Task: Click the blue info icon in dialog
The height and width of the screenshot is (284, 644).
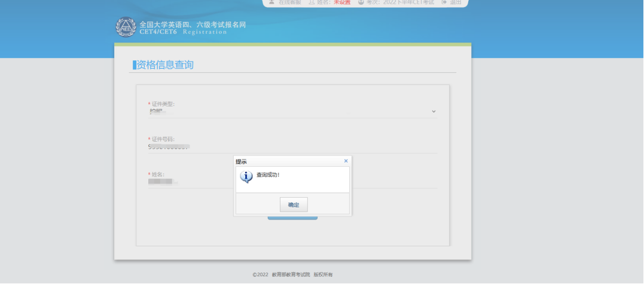Action: coord(246,176)
